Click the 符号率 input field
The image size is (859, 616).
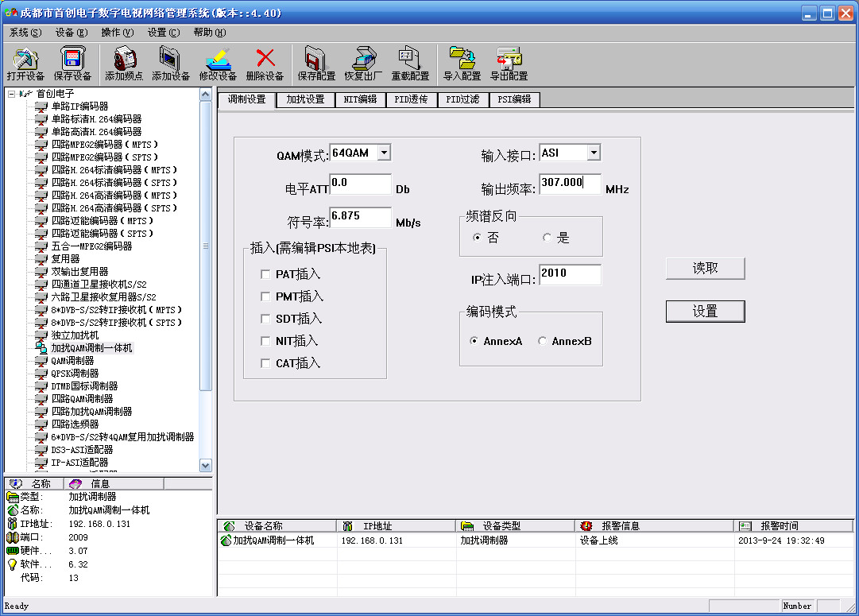[x=361, y=216]
